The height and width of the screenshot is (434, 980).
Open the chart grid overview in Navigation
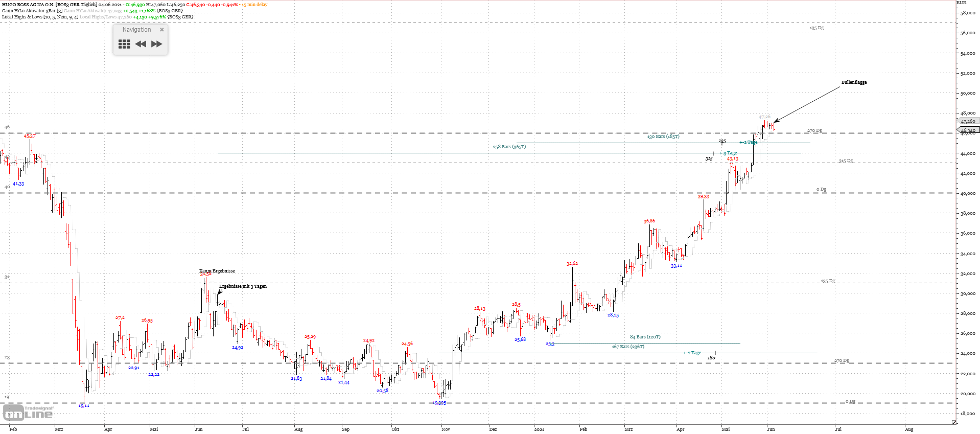click(x=124, y=44)
